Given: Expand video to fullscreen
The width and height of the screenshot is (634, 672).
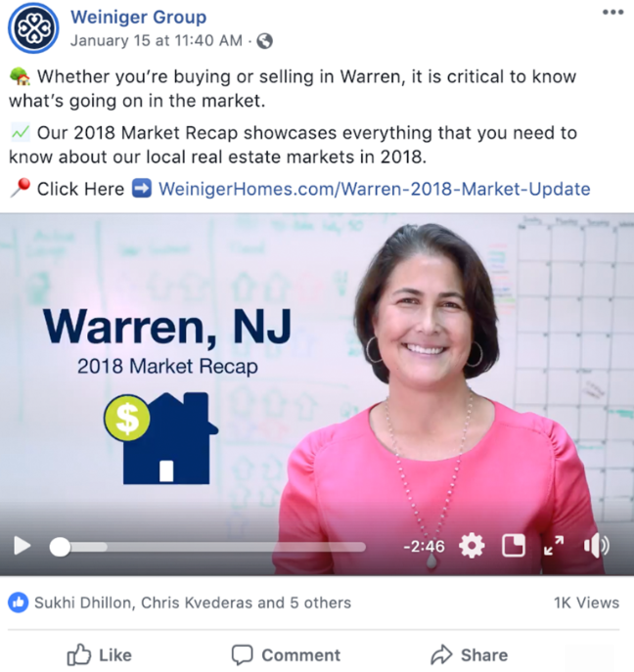Looking at the screenshot, I should (x=554, y=546).
